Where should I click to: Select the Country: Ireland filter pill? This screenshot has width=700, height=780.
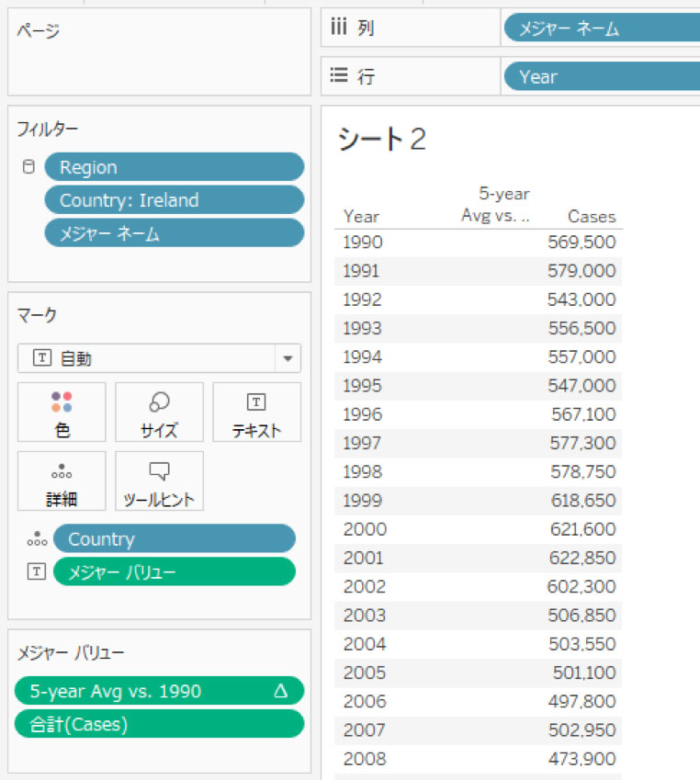point(174,200)
